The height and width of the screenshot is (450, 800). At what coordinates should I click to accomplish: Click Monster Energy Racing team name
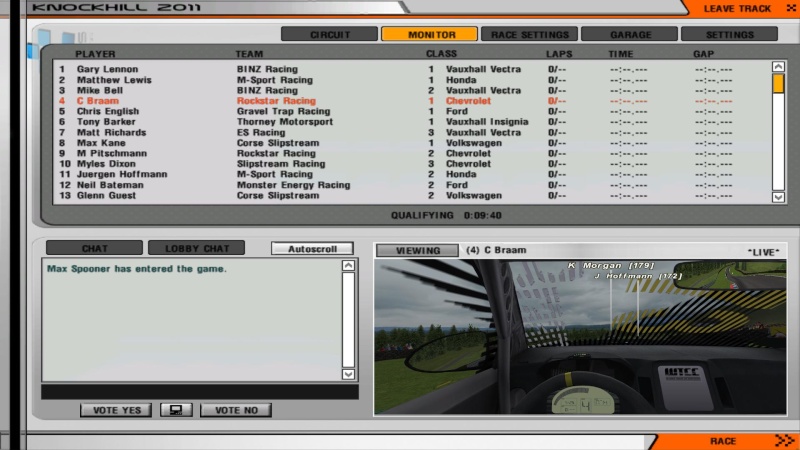point(293,185)
